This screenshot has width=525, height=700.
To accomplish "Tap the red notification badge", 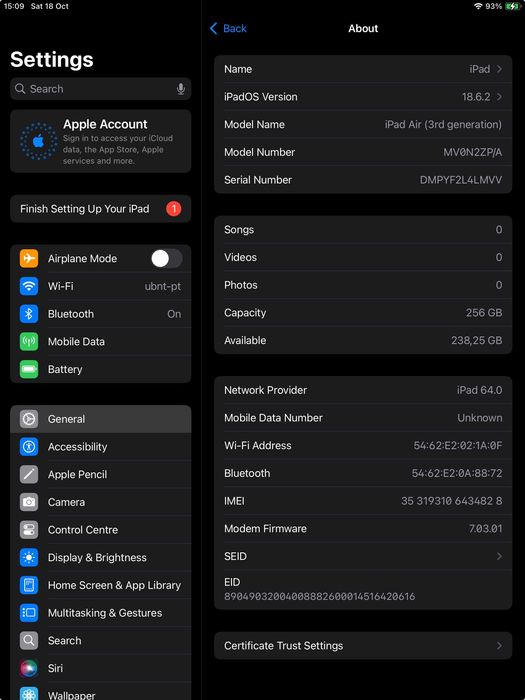I will tap(174, 208).
